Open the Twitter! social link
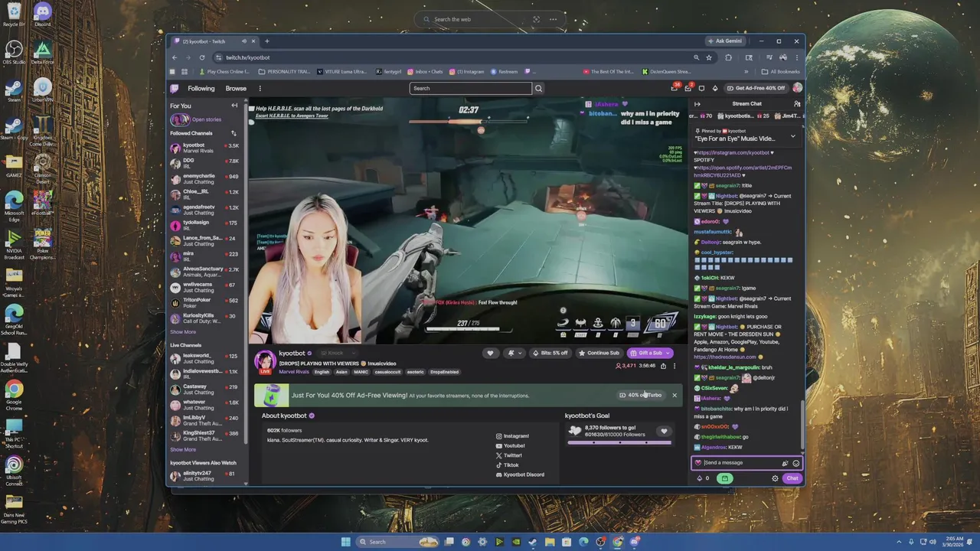The width and height of the screenshot is (980, 551). click(x=508, y=455)
